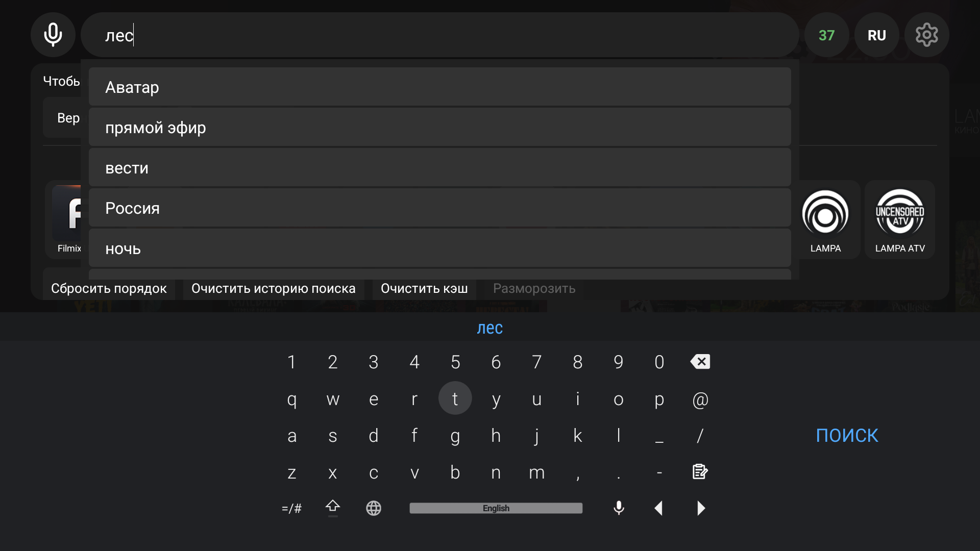Choose the прямой эфир suggestion
This screenshot has height=551, width=980.
tap(439, 127)
